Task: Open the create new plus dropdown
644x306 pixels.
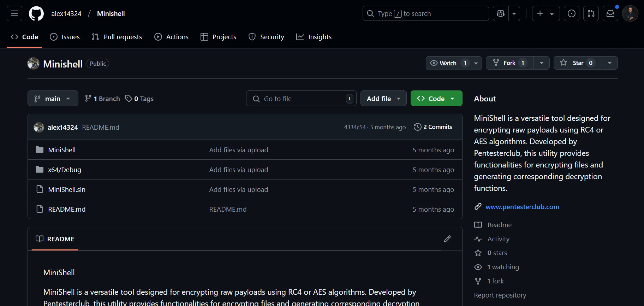Action: (545, 13)
